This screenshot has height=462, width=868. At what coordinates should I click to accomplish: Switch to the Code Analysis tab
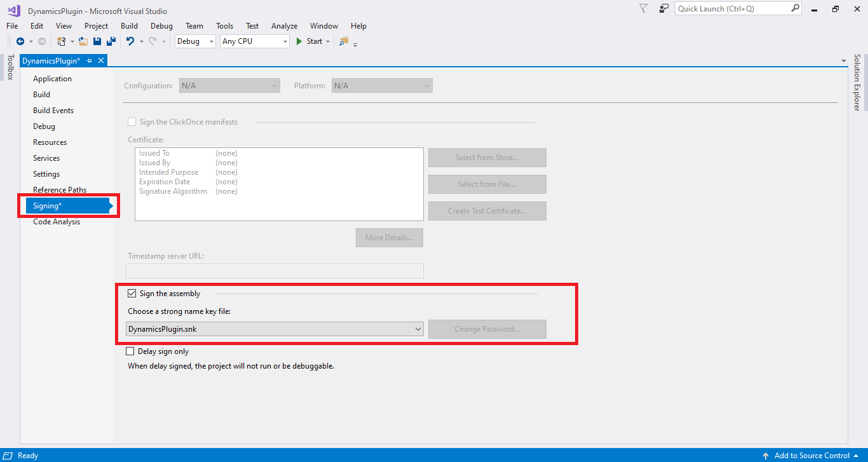point(56,221)
